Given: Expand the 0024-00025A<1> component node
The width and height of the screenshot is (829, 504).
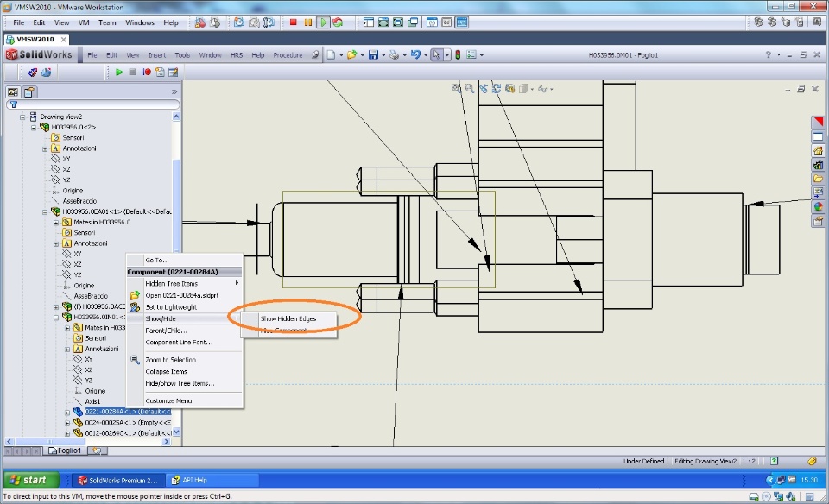Looking at the screenshot, I should click(67, 423).
